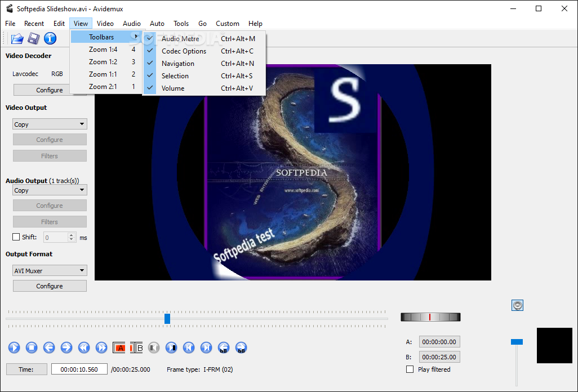Choose Zoom 1:4 from View menu
This screenshot has height=392, width=578.
(106, 50)
